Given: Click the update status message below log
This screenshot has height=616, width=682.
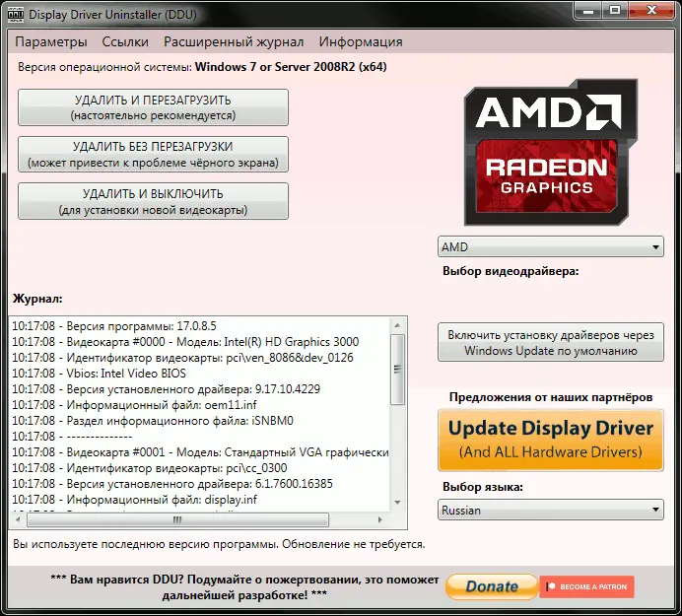Looking at the screenshot, I should 219,544.
